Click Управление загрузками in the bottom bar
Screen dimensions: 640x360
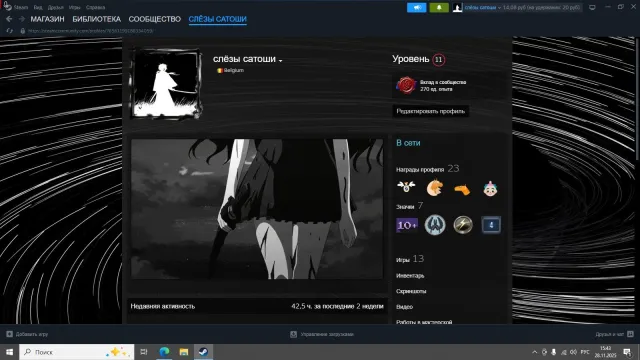point(327,334)
